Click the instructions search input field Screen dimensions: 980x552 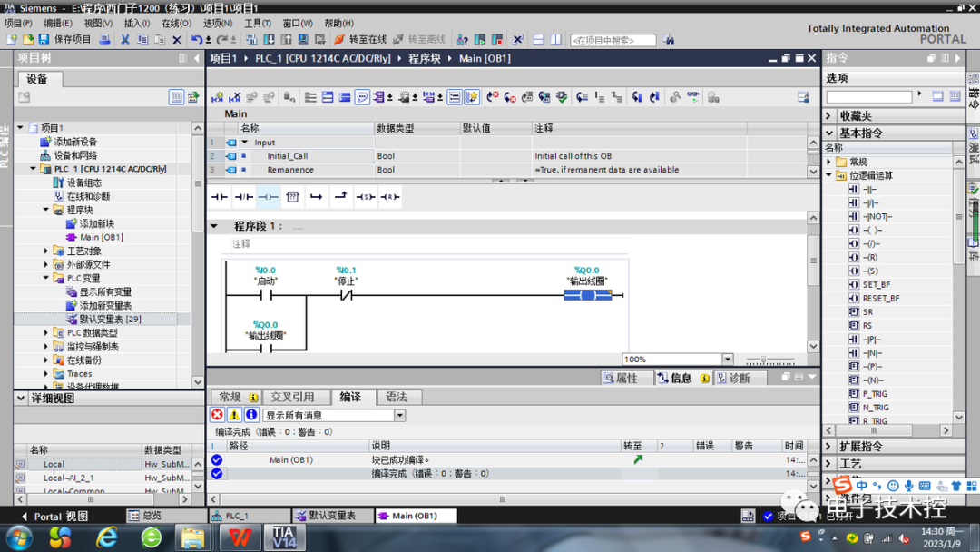coord(868,96)
